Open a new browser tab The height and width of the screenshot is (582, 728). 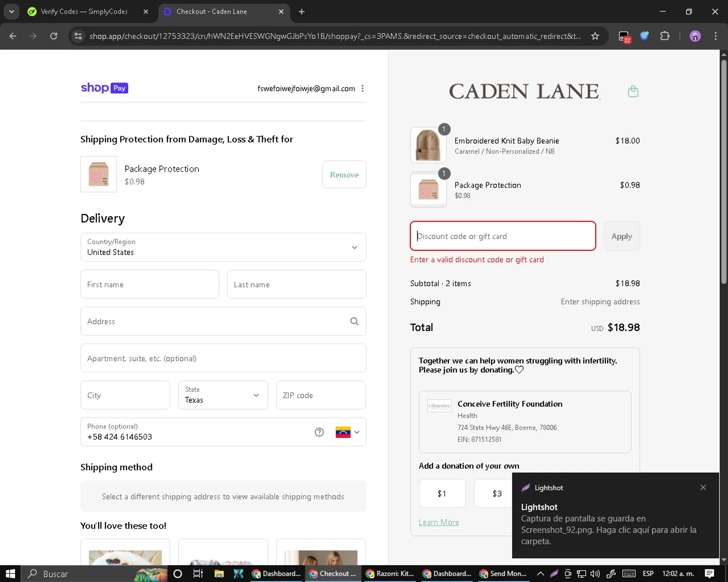(301, 11)
